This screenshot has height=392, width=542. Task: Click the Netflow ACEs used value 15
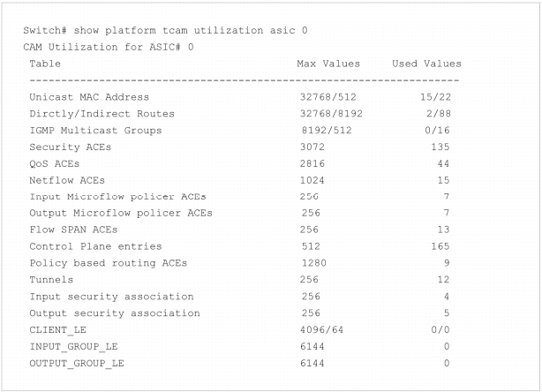(x=443, y=180)
